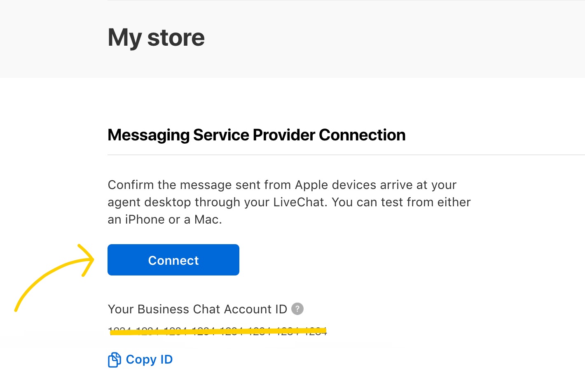
Task: Click the word Confirm starting the description
Action: pyautogui.click(x=131, y=185)
